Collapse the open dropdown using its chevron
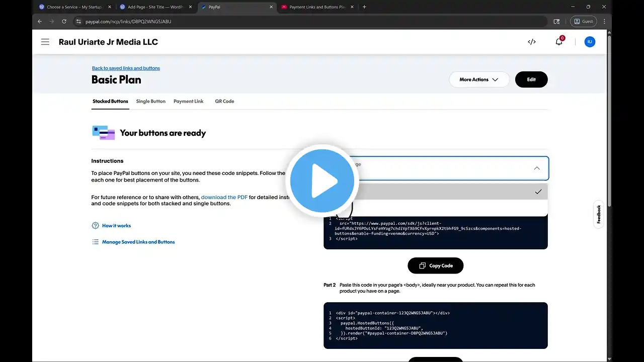Screen dimensions: 644x362 tap(537, 168)
